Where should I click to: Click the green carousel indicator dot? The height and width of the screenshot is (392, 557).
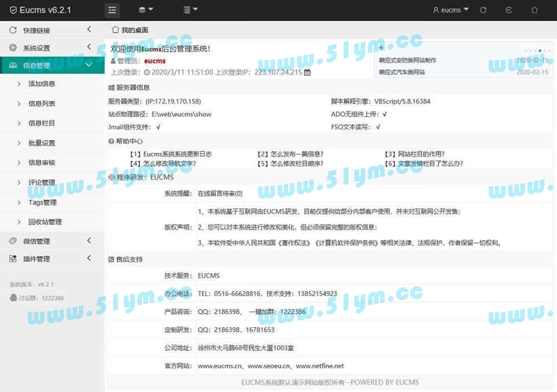pos(540,51)
